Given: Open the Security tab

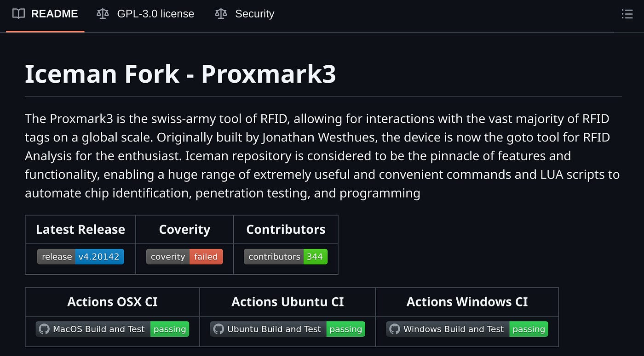Looking at the screenshot, I should [244, 14].
